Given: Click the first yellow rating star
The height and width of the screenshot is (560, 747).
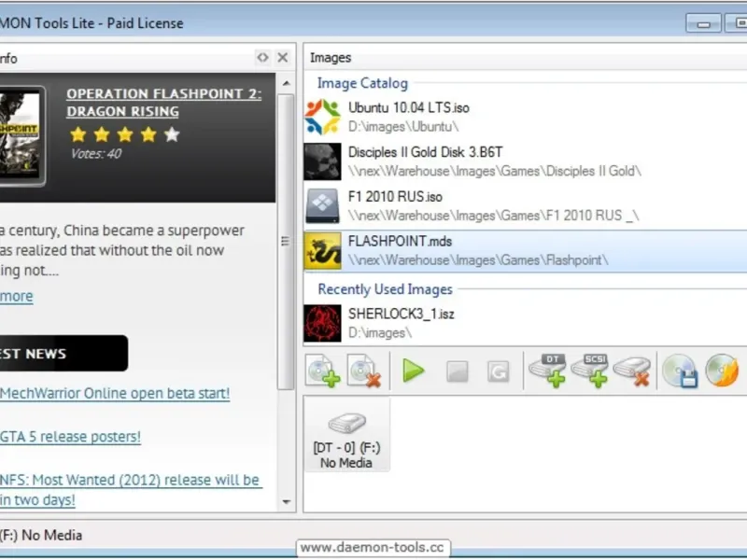Looking at the screenshot, I should [78, 134].
